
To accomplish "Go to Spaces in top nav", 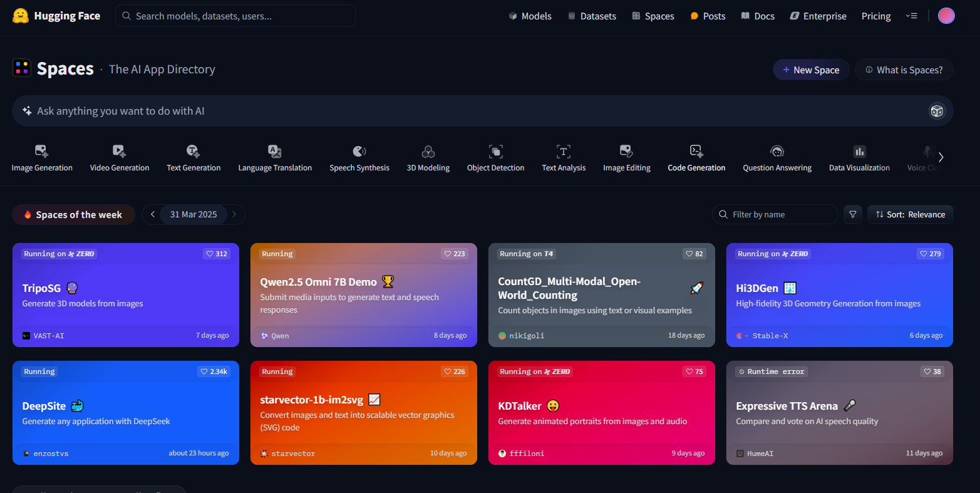I will (653, 16).
